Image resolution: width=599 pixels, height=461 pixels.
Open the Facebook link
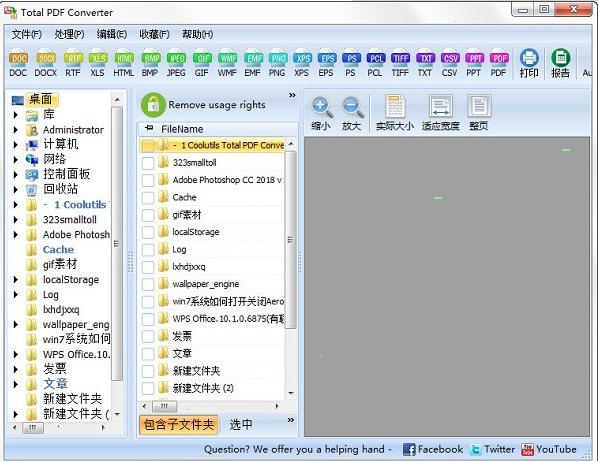(433, 450)
